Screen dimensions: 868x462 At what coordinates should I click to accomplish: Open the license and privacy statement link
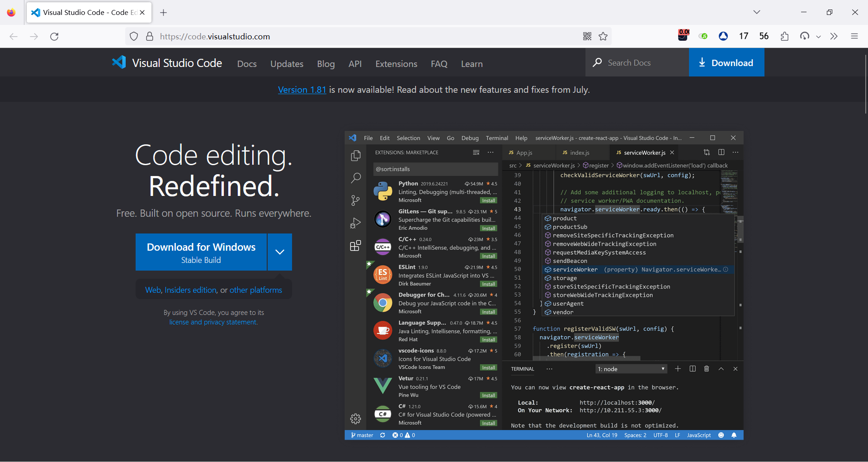tap(213, 322)
